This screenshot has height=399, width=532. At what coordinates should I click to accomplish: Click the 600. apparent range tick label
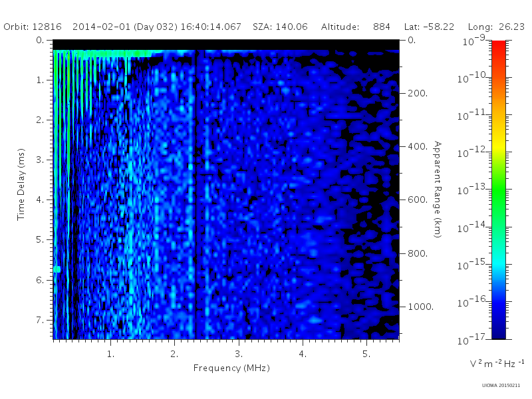coord(418,200)
